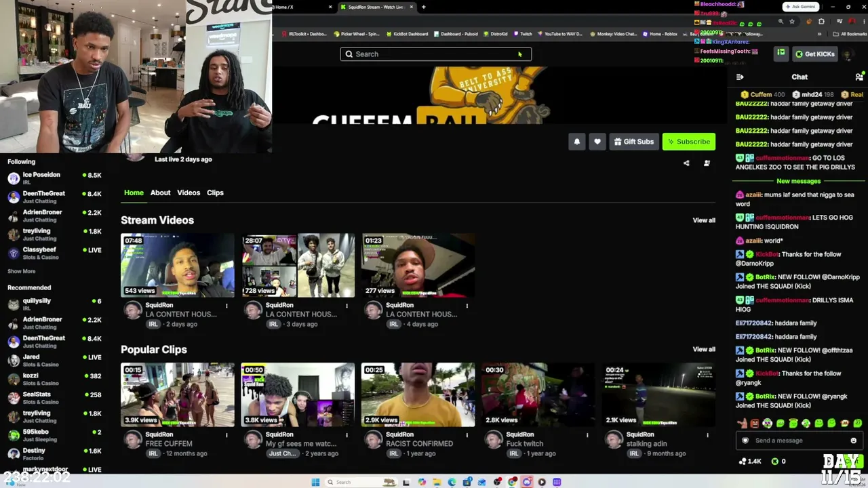Switch to the Home channel tab
The image size is (868, 488).
[134, 192]
